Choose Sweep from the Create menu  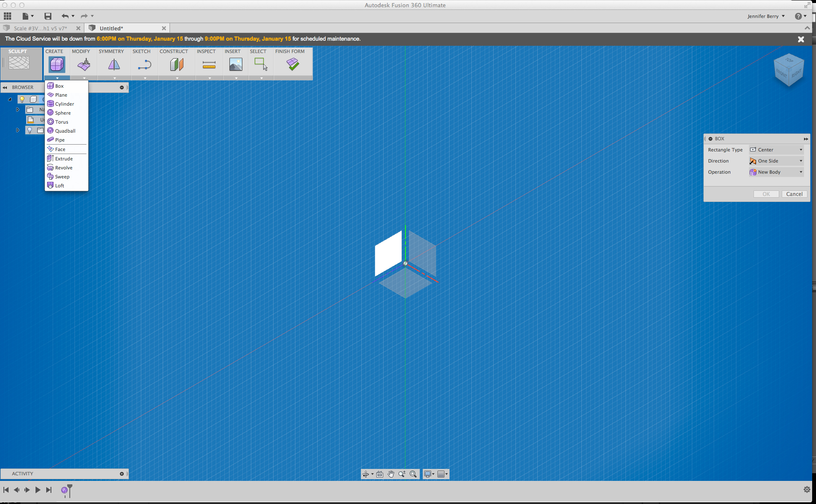pyautogui.click(x=66, y=177)
